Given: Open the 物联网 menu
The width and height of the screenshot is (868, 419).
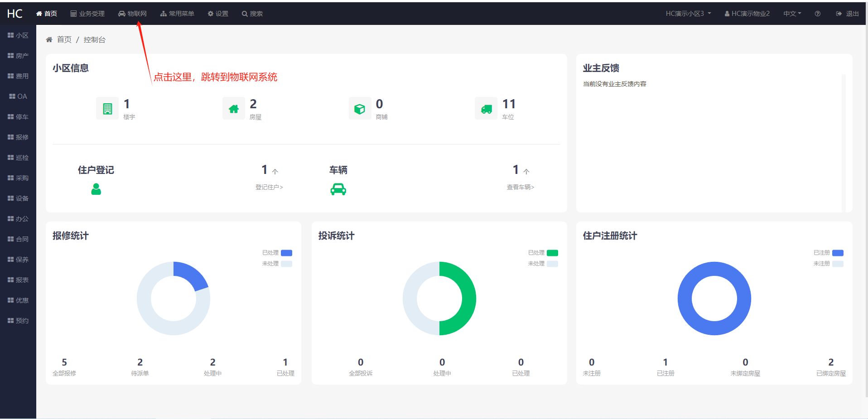Looking at the screenshot, I should pos(132,14).
